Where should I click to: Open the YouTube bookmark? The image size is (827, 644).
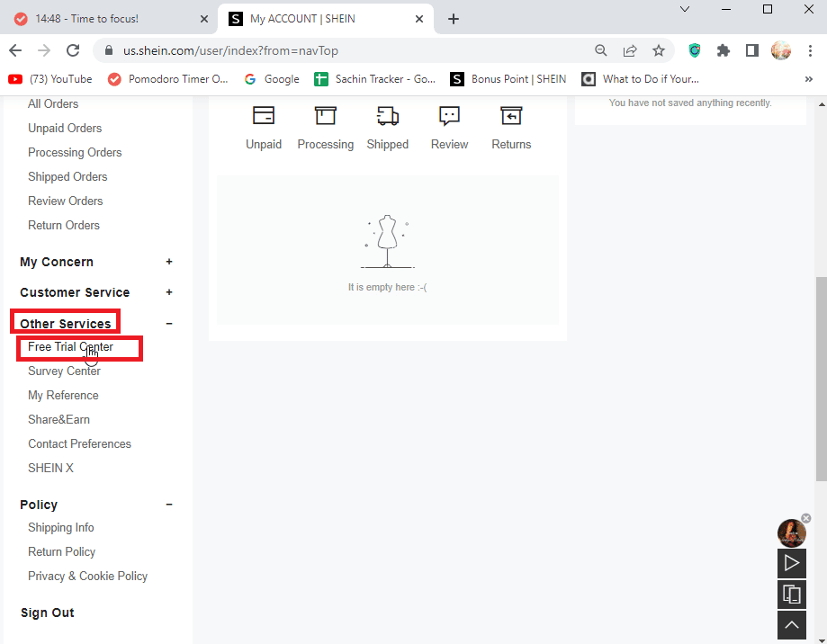50,79
